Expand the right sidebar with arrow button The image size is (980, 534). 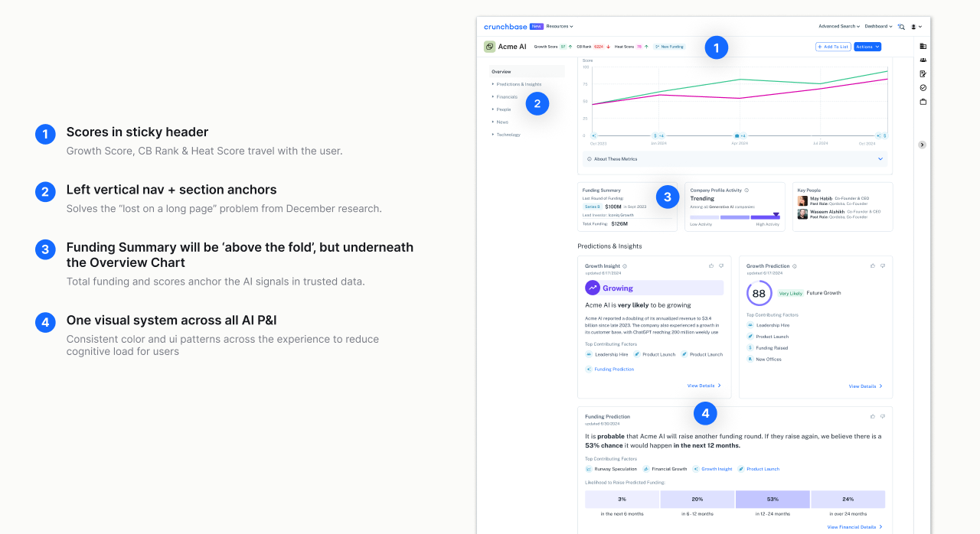tap(922, 145)
